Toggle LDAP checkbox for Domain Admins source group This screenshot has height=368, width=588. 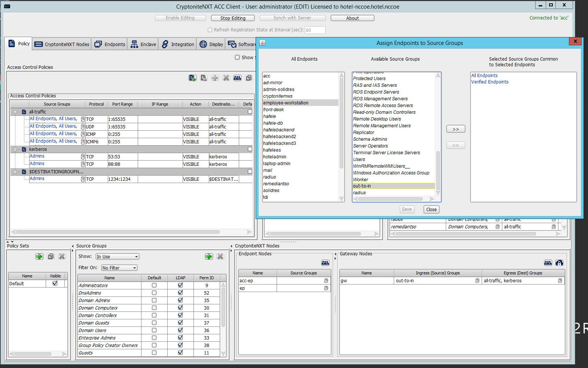[180, 300]
